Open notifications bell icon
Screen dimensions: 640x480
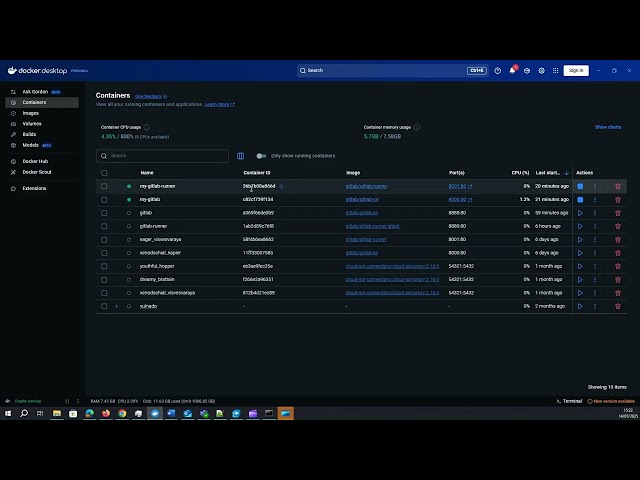pyautogui.click(x=512, y=70)
